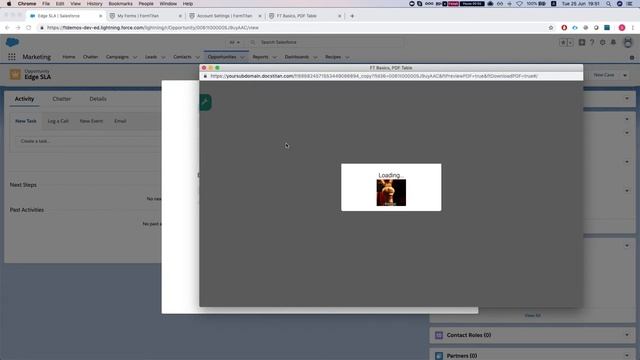640x360 pixels.
Task: Click the pencil edit icon below user avatar
Action: (x=632, y=58)
